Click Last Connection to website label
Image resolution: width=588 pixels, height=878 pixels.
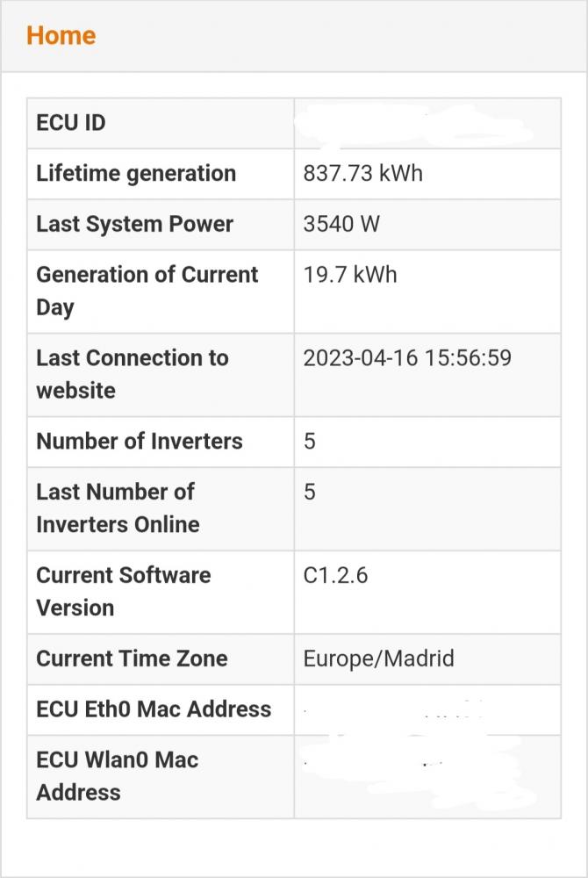(133, 374)
